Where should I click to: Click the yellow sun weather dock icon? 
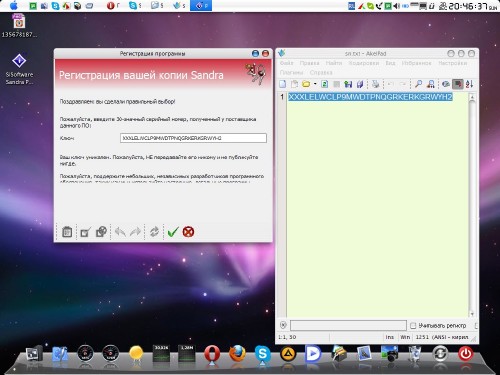pos(136,353)
